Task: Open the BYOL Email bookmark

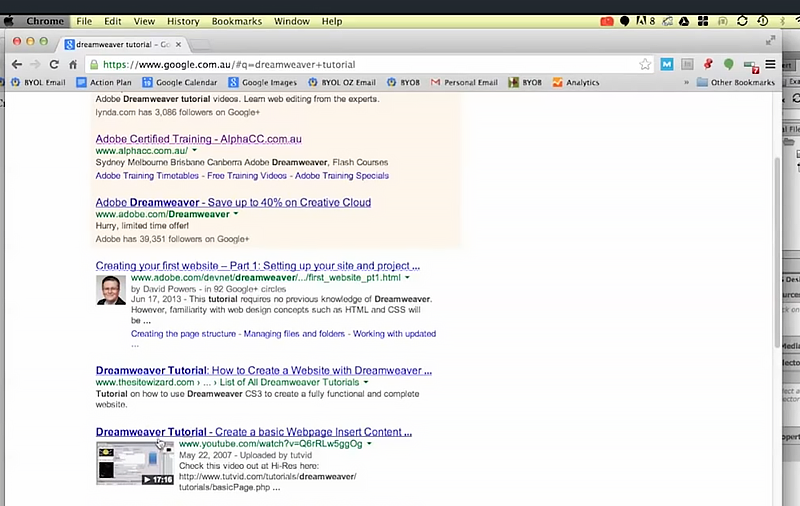Action: coord(38,82)
